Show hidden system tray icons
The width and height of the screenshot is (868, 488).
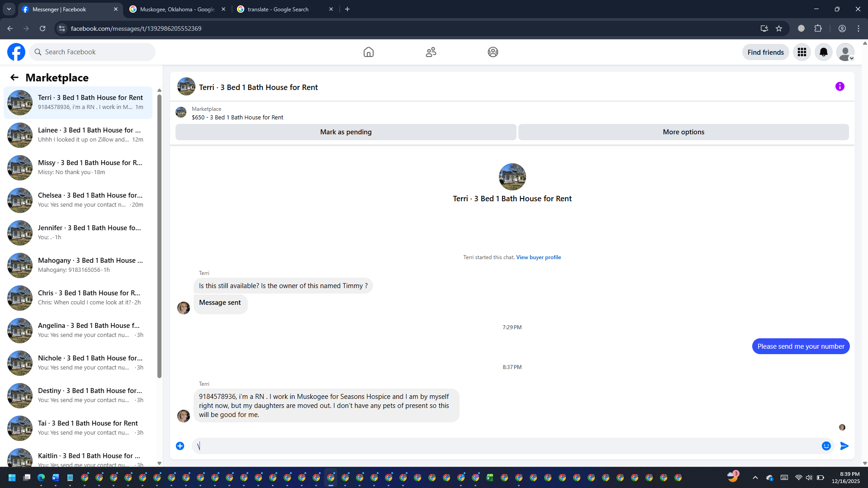coord(755,478)
